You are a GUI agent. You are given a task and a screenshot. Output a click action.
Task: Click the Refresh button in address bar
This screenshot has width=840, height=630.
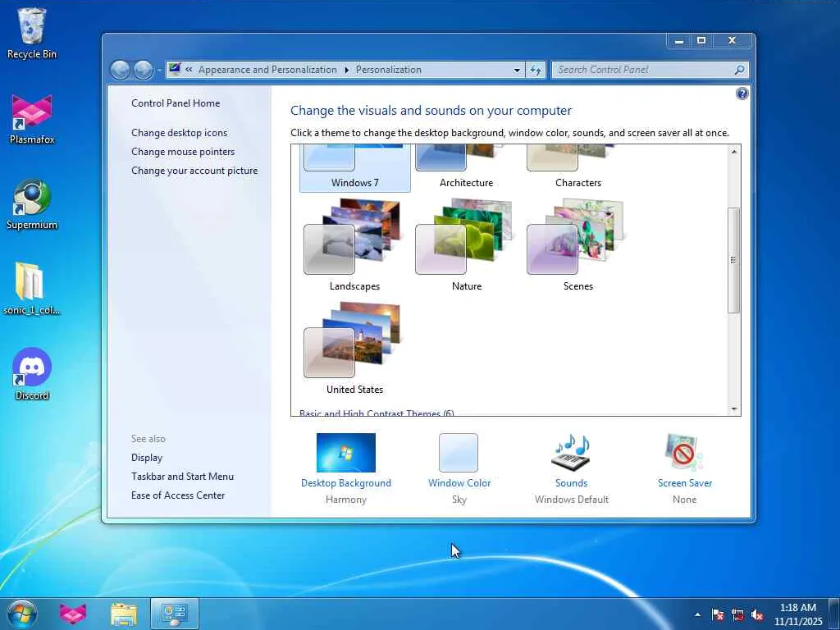535,70
